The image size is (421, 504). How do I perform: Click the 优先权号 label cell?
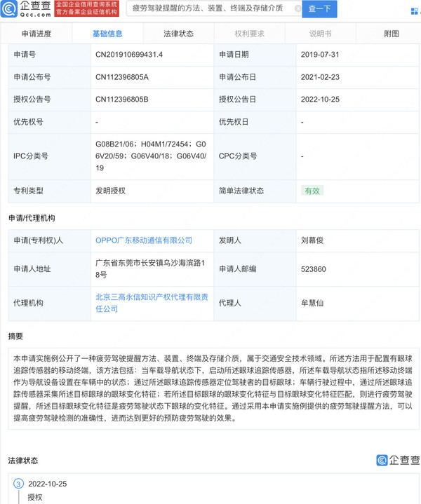50,122
